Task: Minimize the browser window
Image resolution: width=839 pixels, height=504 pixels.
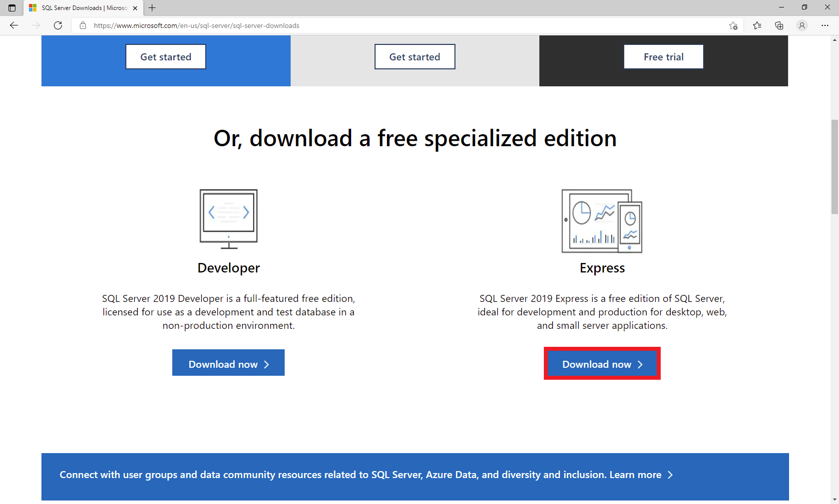Action: [x=782, y=7]
